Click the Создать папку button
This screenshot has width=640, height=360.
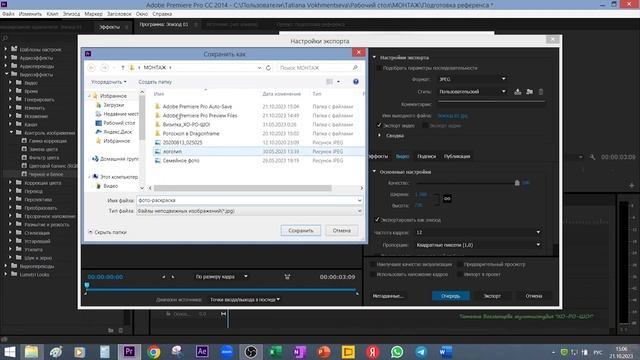point(155,82)
